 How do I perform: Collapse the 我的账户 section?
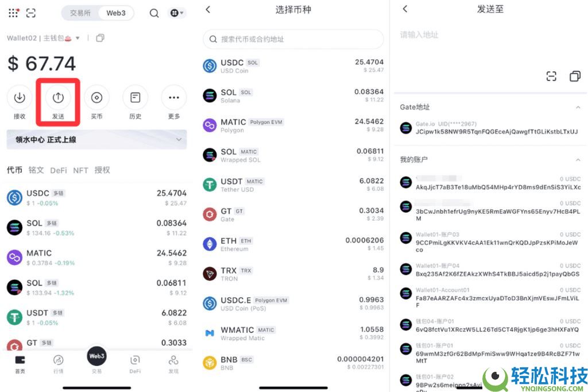pyautogui.click(x=578, y=159)
